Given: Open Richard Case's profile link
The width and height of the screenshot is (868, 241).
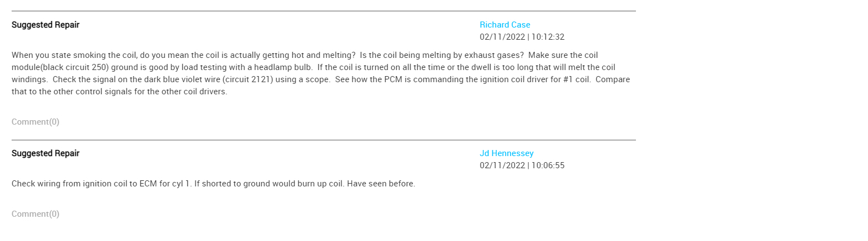Looking at the screenshot, I should pos(504,25).
